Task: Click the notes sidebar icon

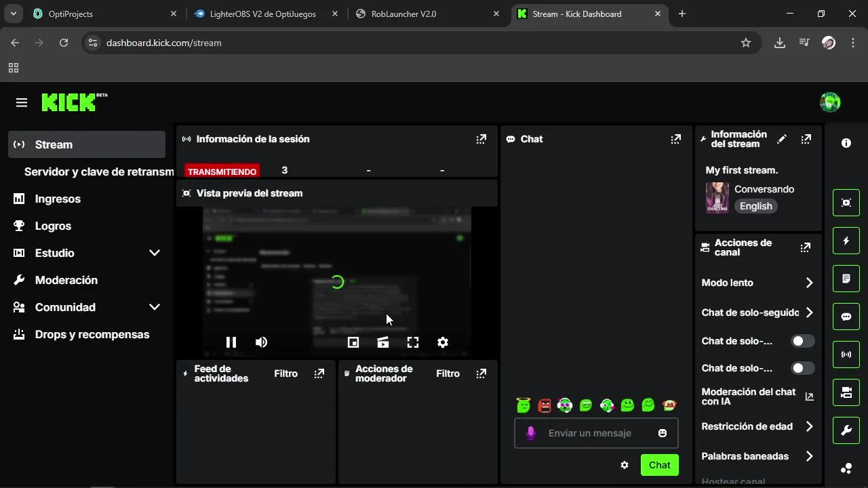Action: [x=846, y=279]
